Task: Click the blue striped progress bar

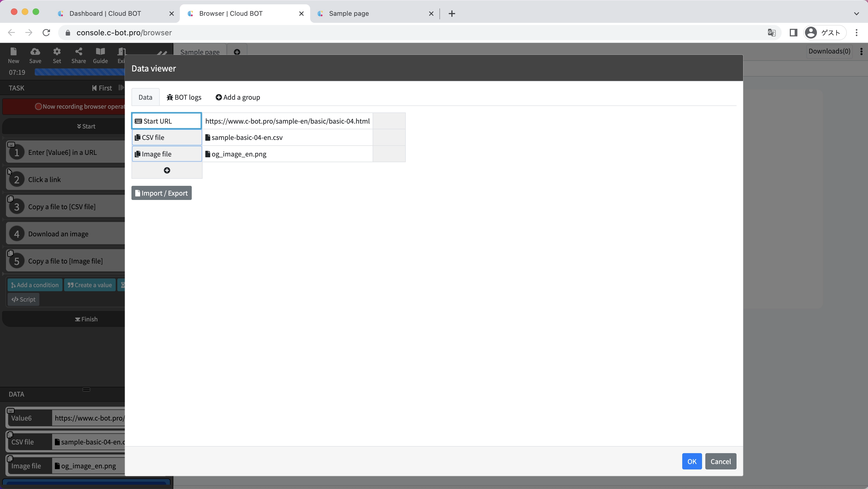Action: (80, 72)
